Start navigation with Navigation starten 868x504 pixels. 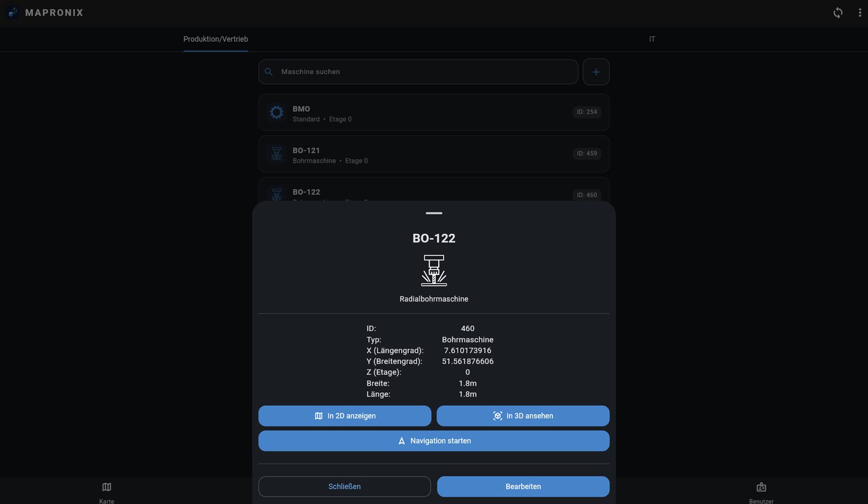[434, 441]
